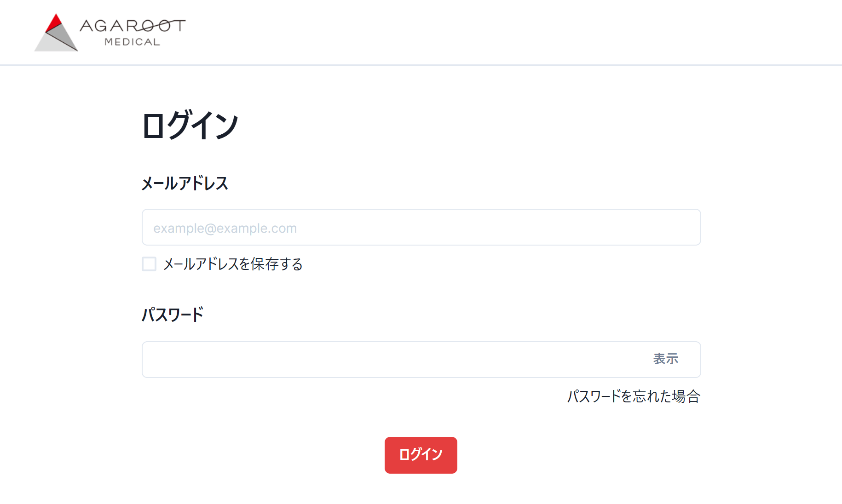
Task: Show the password with the 表示 toggle
Action: 665,359
